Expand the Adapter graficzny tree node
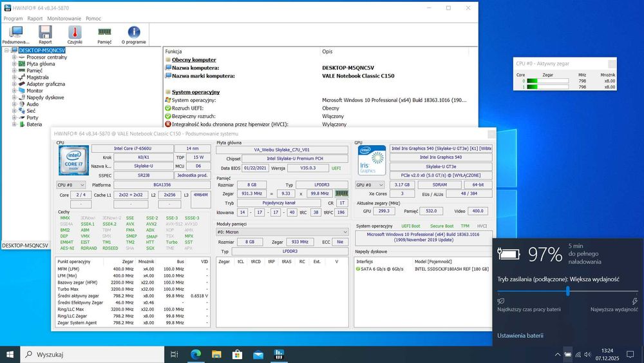The image size is (644, 363). point(14,84)
